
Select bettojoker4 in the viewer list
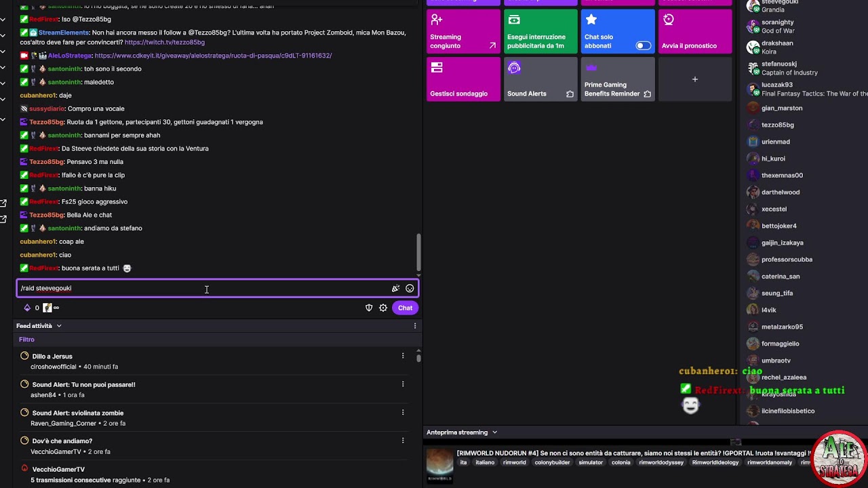[x=779, y=226]
